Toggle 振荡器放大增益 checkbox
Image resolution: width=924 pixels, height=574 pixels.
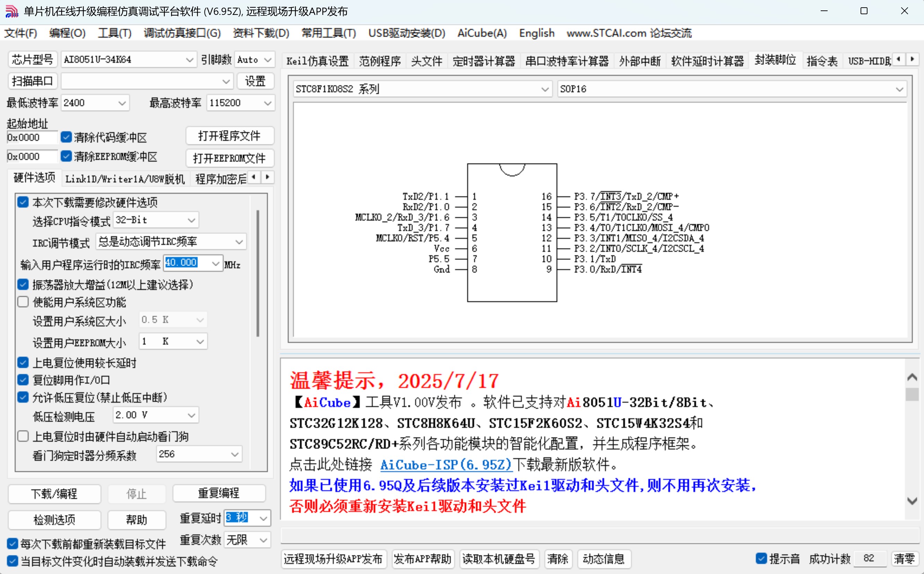(x=23, y=284)
